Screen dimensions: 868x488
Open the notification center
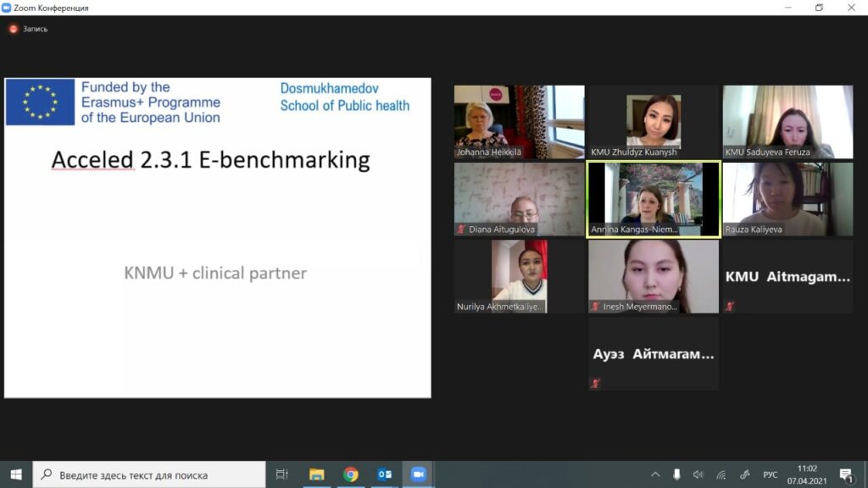pos(846,474)
